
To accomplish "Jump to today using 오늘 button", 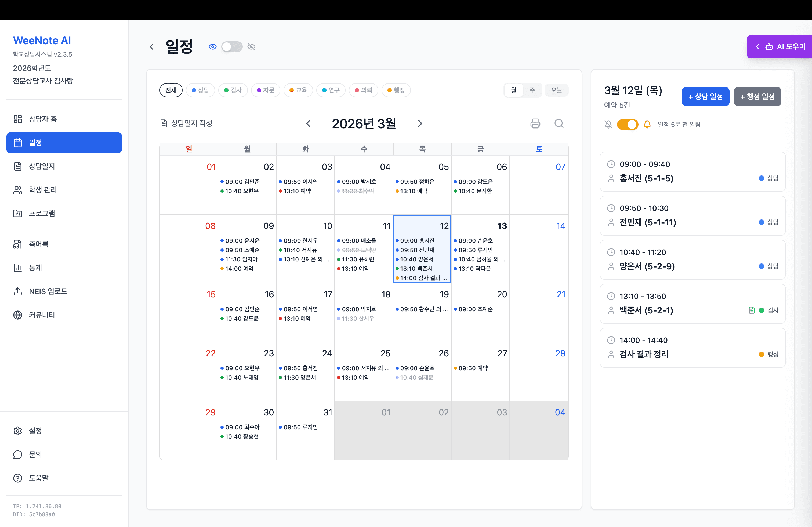I will point(556,90).
